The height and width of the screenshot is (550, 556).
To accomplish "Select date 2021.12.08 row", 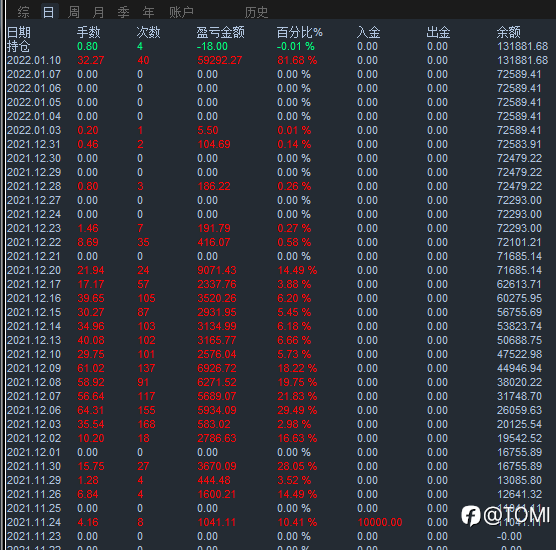I will coord(34,383).
